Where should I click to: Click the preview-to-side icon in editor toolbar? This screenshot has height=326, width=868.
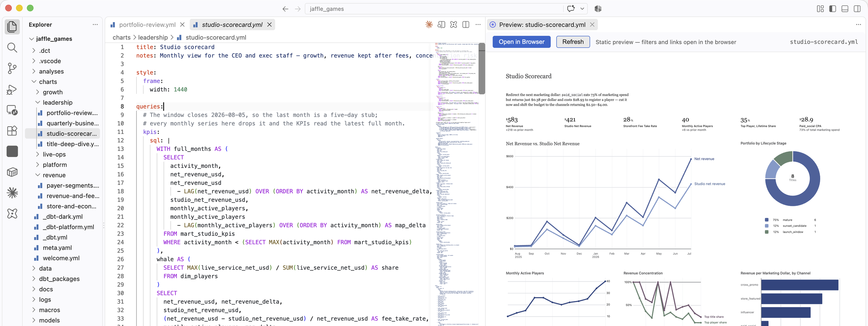pyautogui.click(x=441, y=25)
